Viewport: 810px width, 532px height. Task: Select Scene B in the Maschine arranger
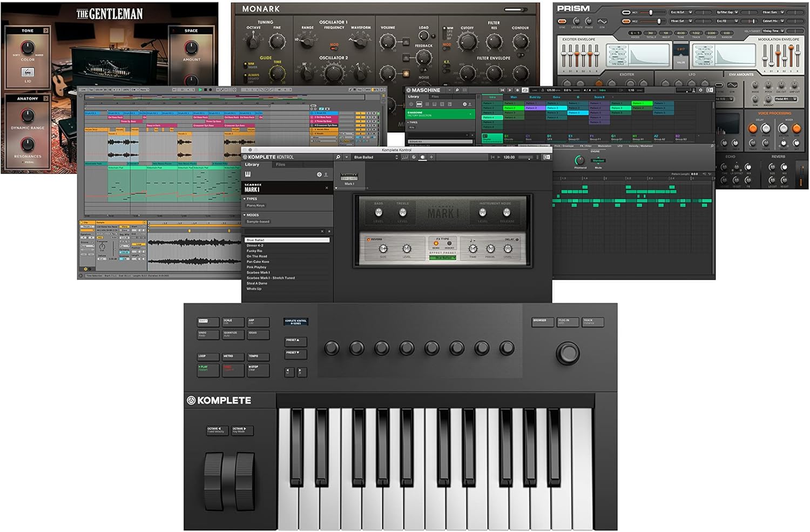[599, 97]
